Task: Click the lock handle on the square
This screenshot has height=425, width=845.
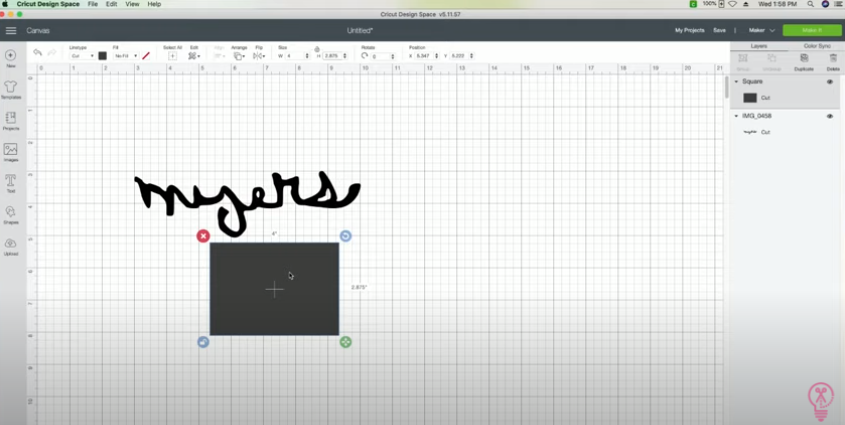Action: pos(203,342)
